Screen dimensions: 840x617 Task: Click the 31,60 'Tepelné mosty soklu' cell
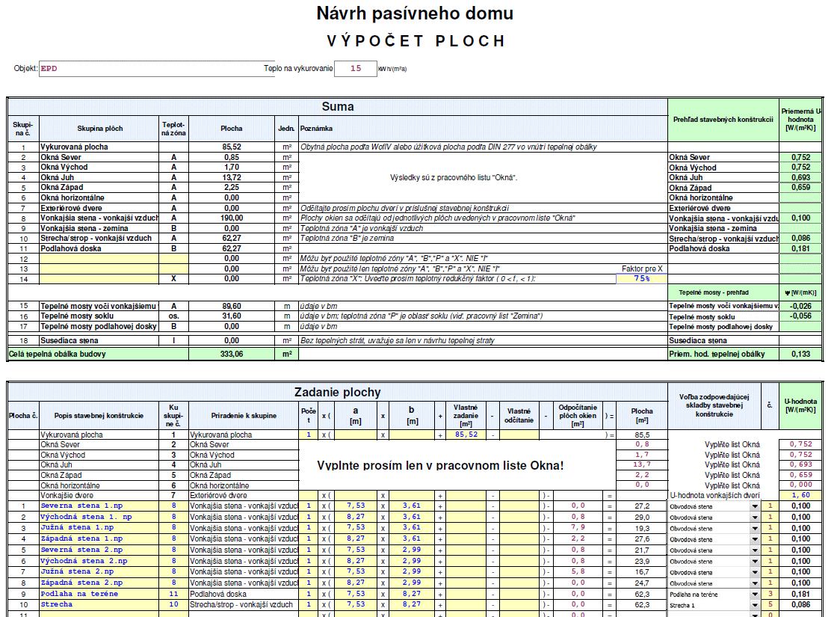pos(232,316)
